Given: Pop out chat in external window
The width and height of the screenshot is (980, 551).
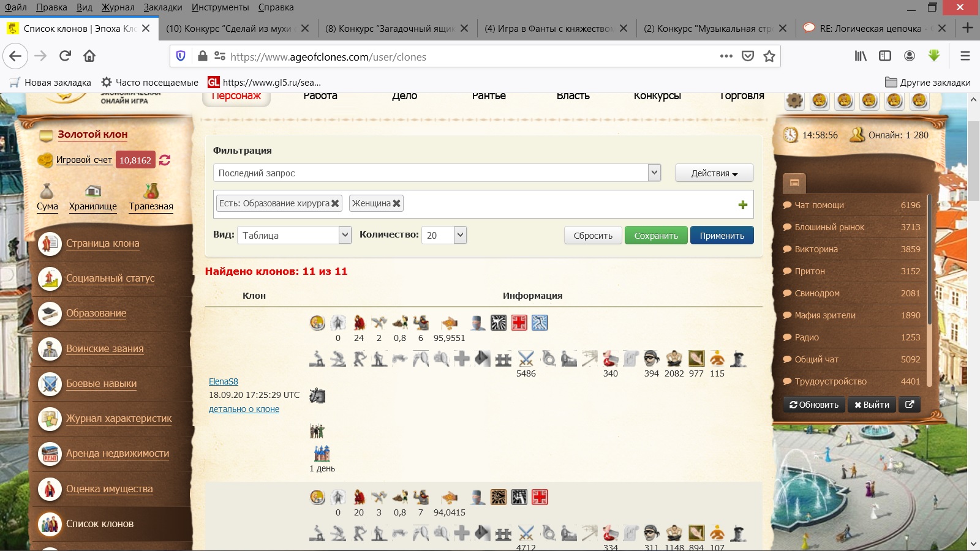Looking at the screenshot, I should coord(910,404).
